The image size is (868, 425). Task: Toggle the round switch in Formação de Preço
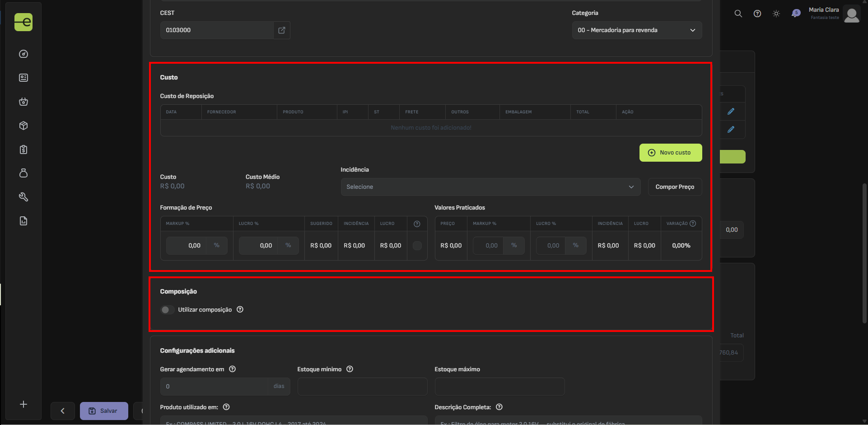click(x=417, y=246)
